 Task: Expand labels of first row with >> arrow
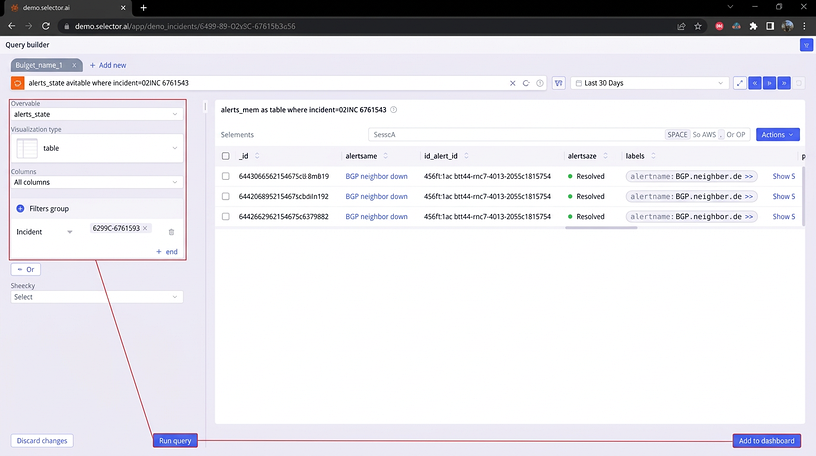pos(749,176)
